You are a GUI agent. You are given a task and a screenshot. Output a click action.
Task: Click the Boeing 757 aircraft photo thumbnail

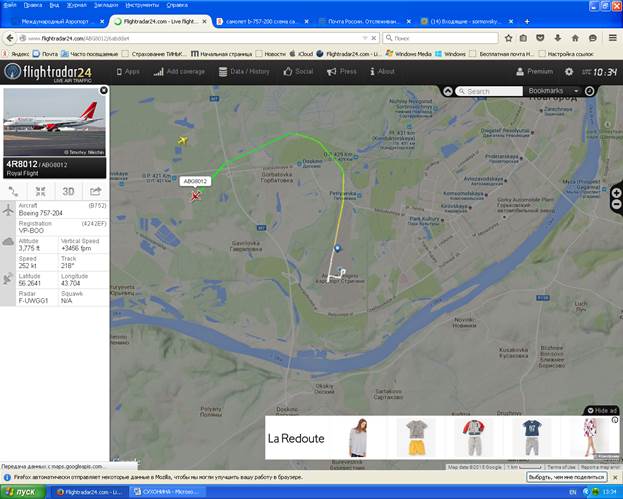click(54, 122)
